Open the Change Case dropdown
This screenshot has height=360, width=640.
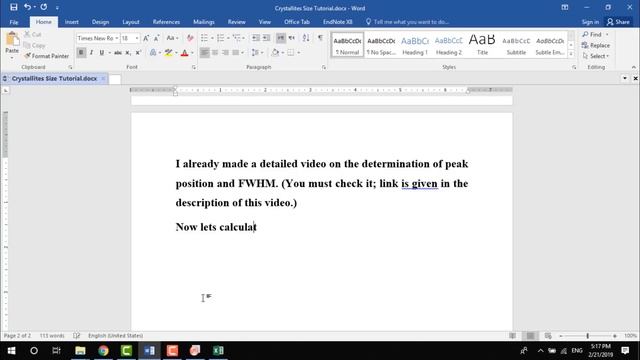172,38
